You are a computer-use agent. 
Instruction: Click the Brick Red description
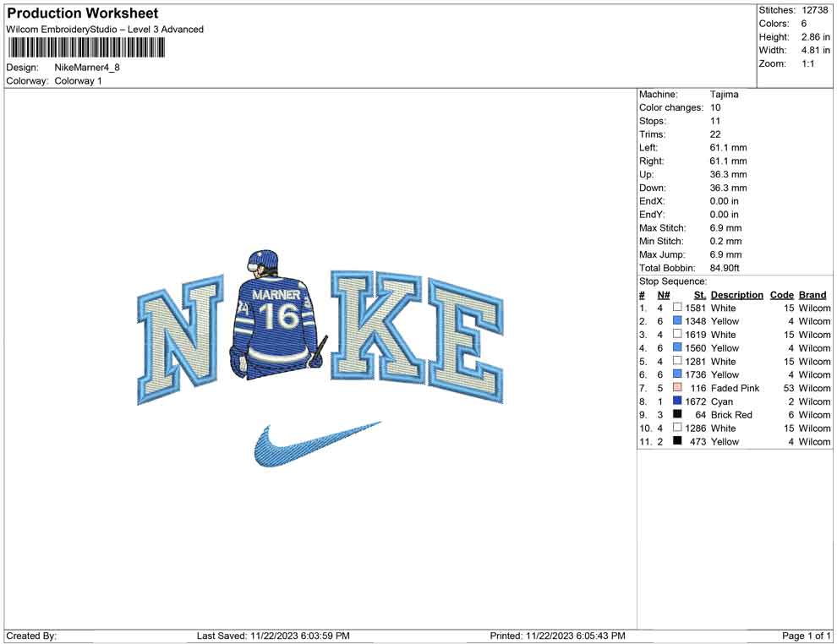731,415
